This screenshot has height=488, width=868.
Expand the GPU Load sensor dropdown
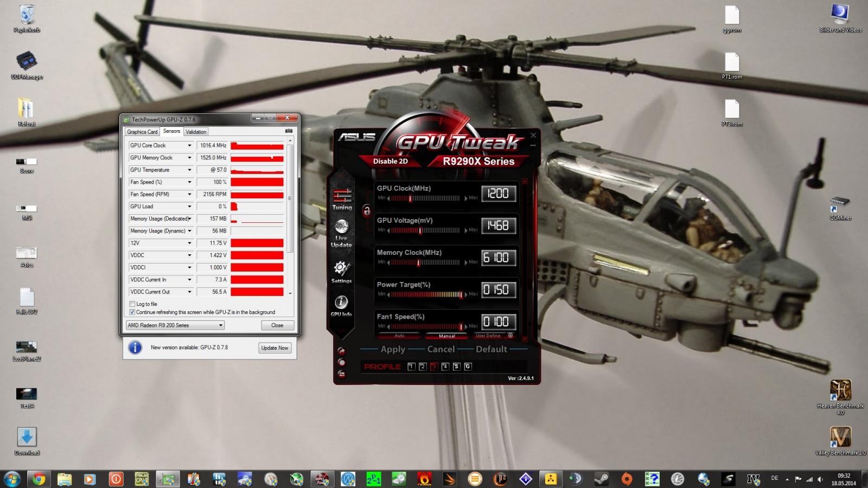click(x=189, y=207)
